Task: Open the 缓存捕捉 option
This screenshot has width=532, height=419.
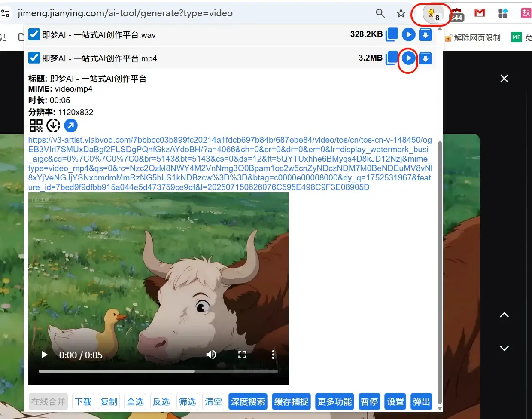Action: [291, 401]
